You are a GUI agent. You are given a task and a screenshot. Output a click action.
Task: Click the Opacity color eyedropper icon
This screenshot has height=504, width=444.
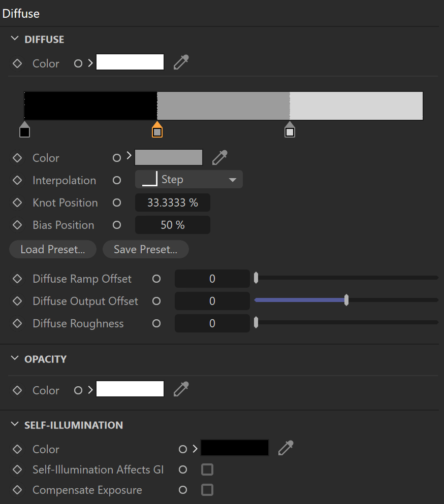181,389
